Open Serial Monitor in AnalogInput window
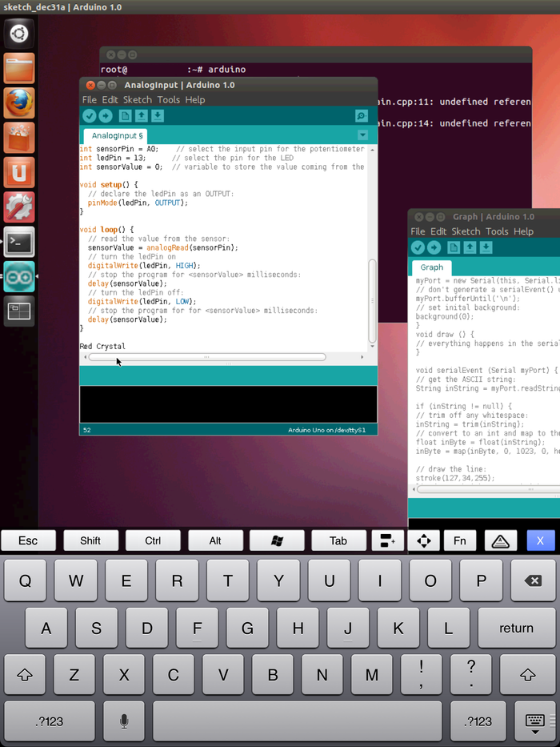This screenshot has width=560, height=747. (x=362, y=116)
